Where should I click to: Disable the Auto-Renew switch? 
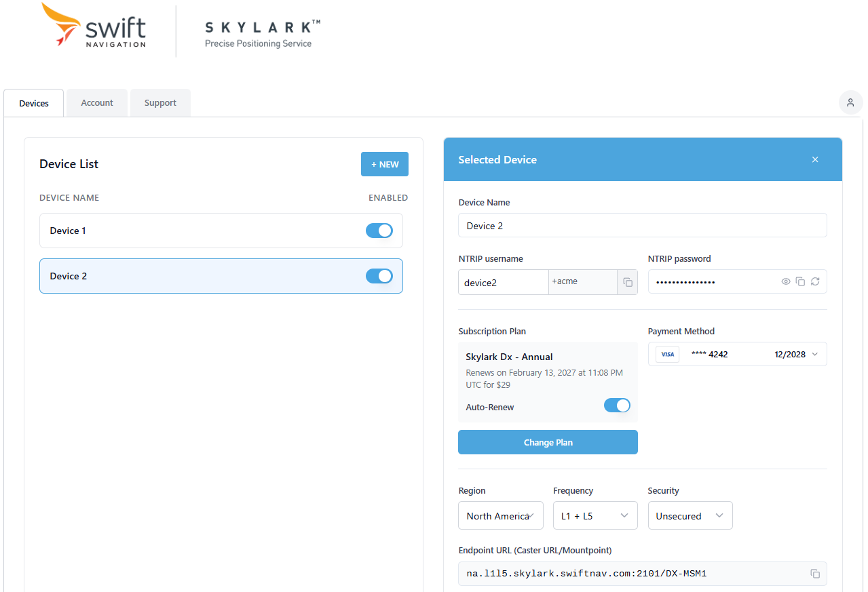[x=617, y=406]
